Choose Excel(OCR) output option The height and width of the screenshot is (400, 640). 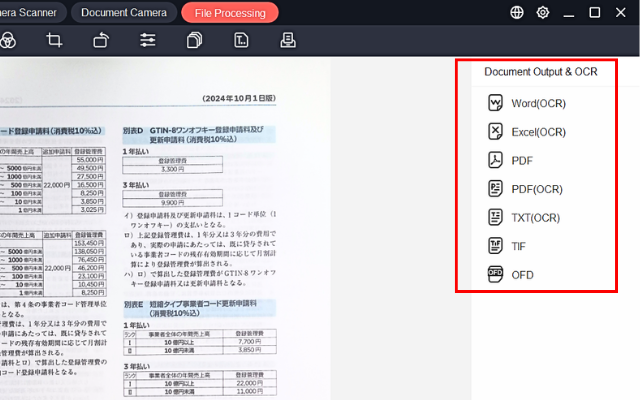(538, 132)
